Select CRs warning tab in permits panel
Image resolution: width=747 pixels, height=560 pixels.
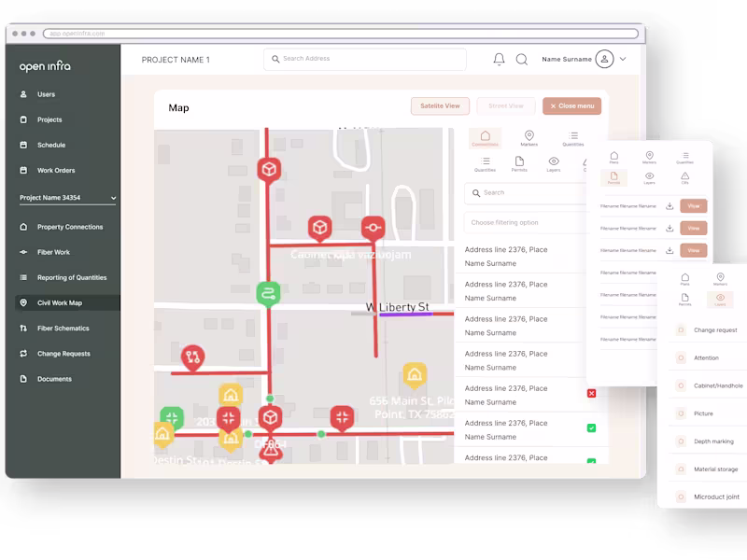pyautogui.click(x=684, y=177)
